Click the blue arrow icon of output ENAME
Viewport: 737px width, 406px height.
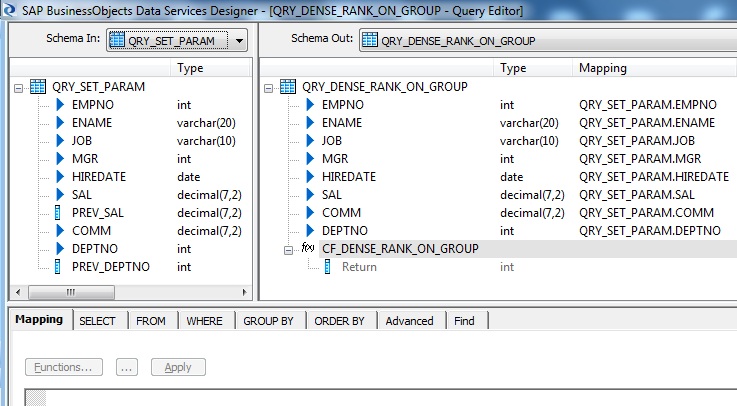310,123
